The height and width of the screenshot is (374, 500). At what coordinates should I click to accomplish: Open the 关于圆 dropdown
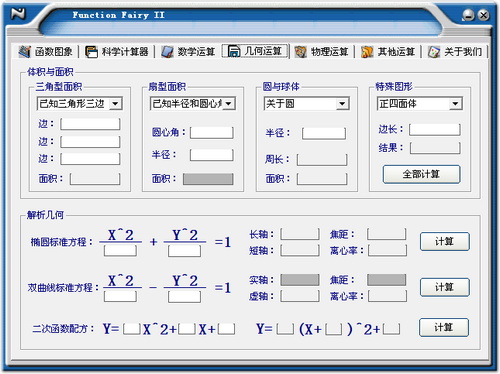click(342, 104)
